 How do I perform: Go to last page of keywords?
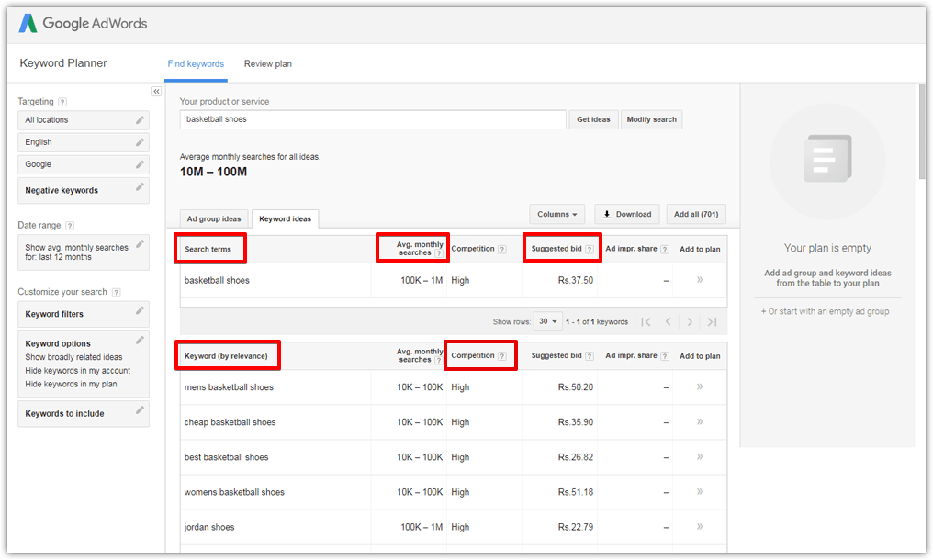712,322
